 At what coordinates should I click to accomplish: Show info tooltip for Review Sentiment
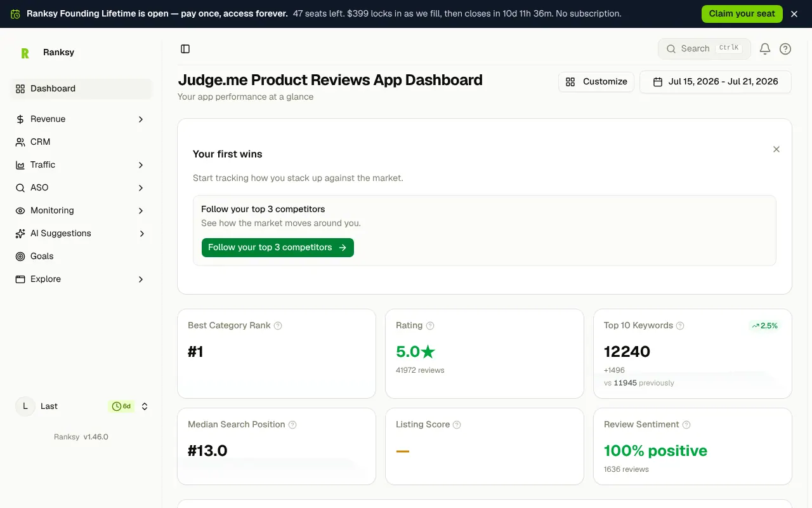pos(686,425)
